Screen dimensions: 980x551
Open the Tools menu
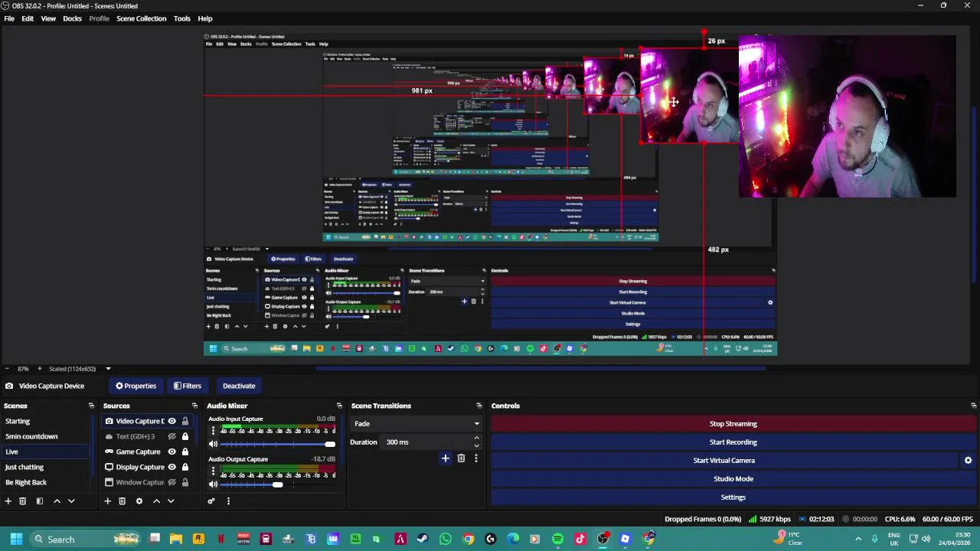(181, 18)
